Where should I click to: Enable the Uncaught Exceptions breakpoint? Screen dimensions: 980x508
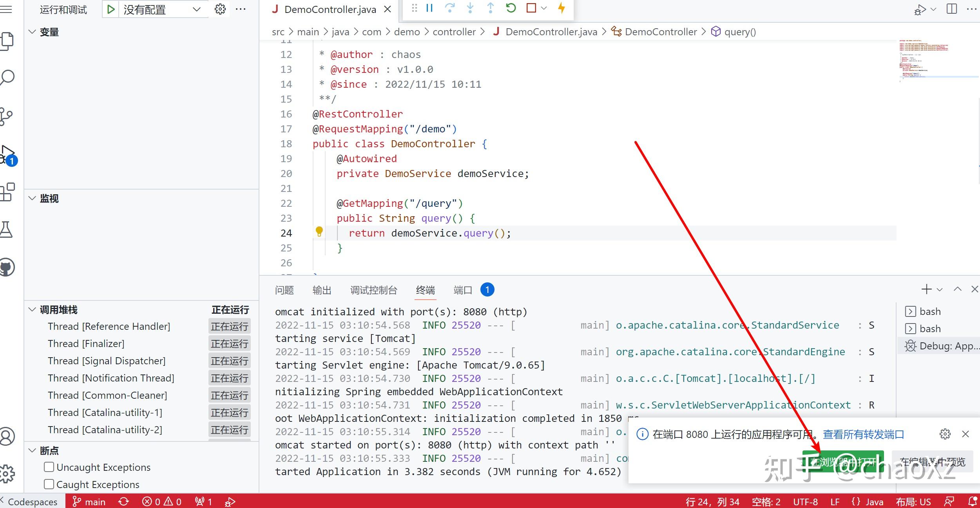49,466
